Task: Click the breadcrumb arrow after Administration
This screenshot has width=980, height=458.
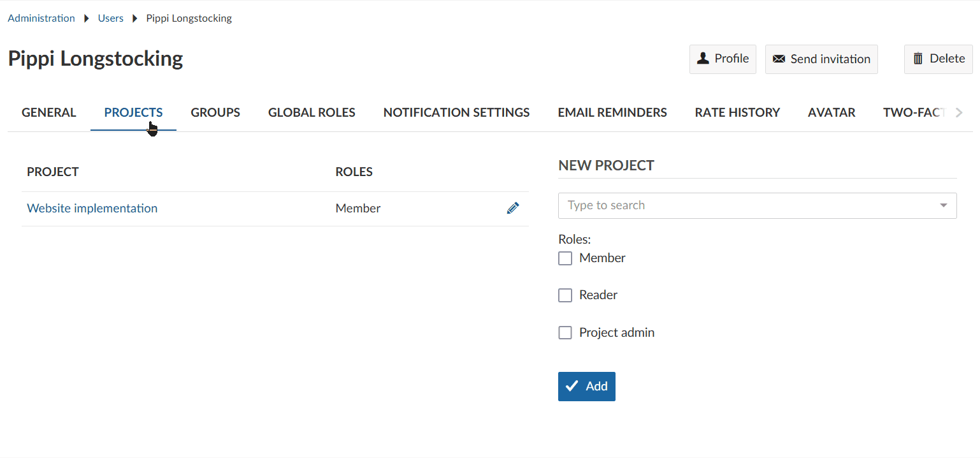Action: [x=85, y=18]
